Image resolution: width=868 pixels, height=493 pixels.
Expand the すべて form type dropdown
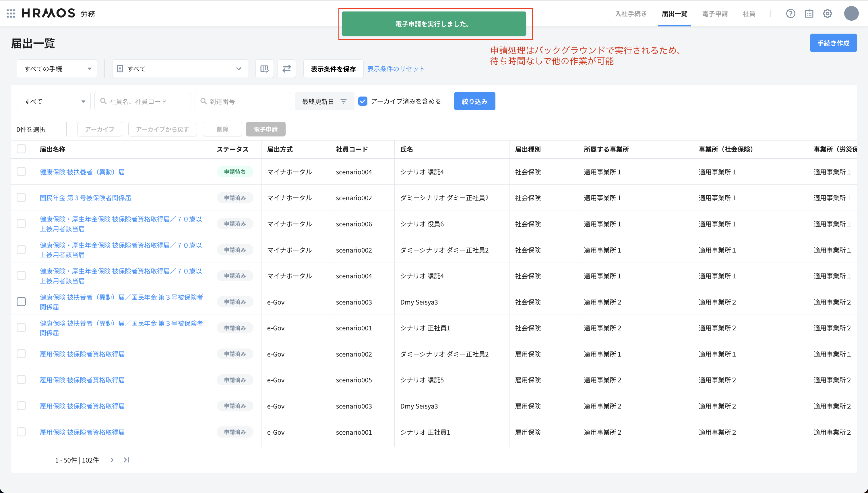(180, 68)
